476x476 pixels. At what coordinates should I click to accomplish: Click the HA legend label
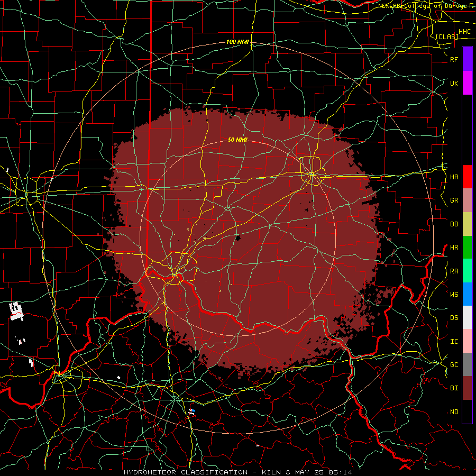(454, 177)
